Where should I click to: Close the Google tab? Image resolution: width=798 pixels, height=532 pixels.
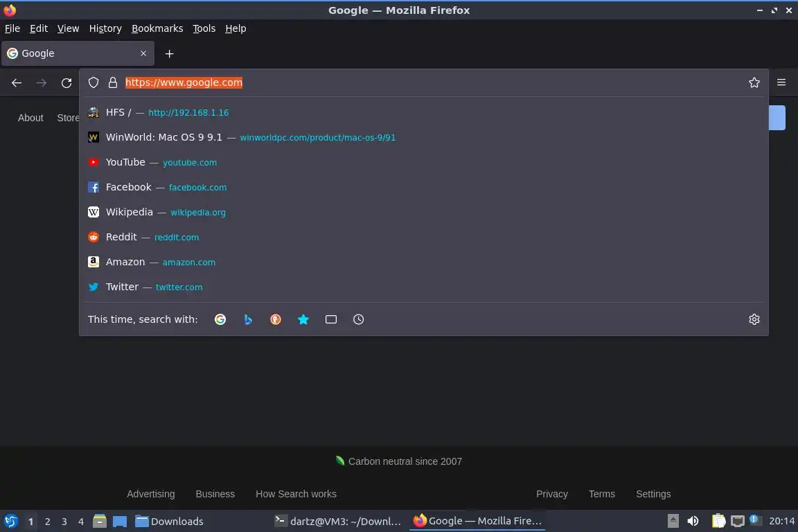[x=143, y=53]
